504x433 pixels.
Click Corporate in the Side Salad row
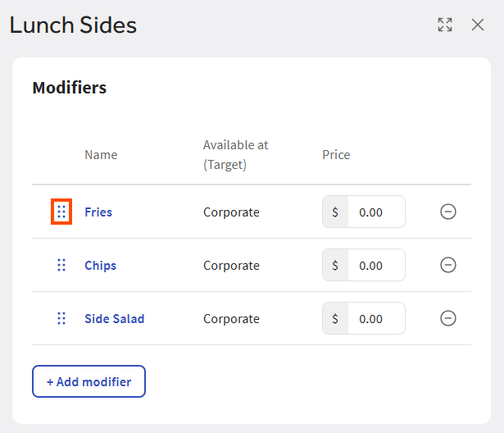(x=231, y=318)
